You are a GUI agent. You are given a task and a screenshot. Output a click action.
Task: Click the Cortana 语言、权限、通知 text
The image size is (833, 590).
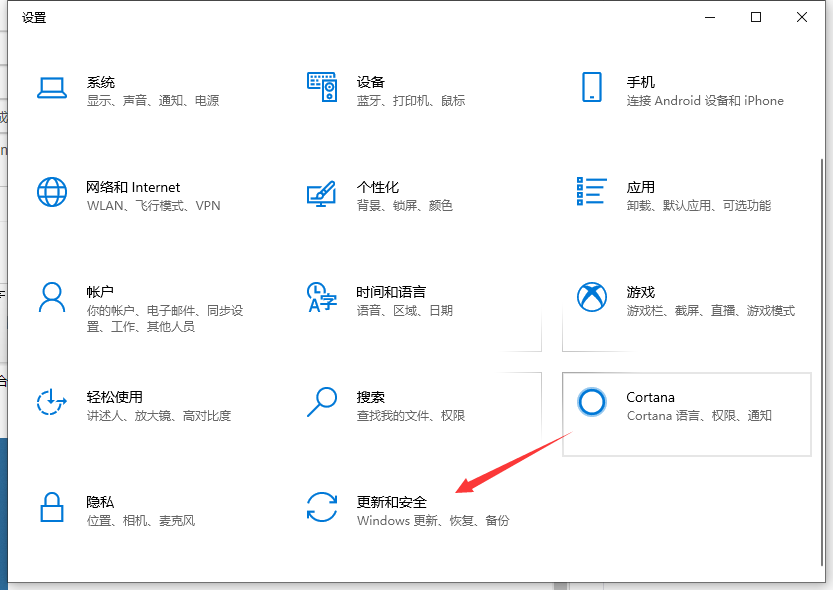tap(700, 415)
